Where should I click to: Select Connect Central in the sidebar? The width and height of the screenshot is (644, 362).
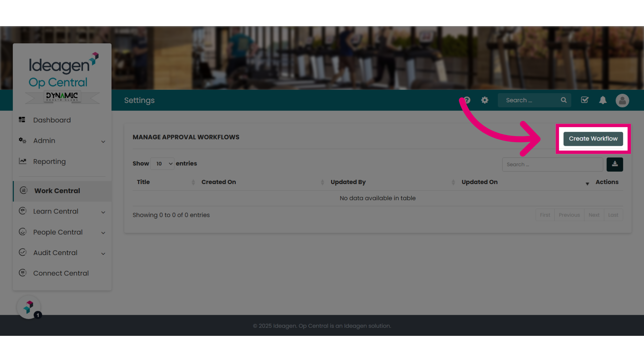[x=61, y=273]
